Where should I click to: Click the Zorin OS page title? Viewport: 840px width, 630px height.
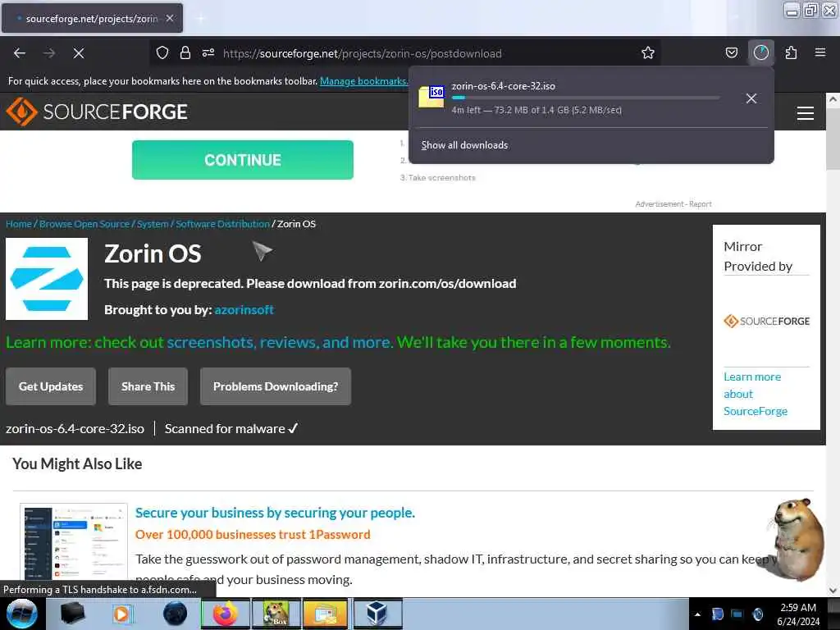pyautogui.click(x=153, y=254)
